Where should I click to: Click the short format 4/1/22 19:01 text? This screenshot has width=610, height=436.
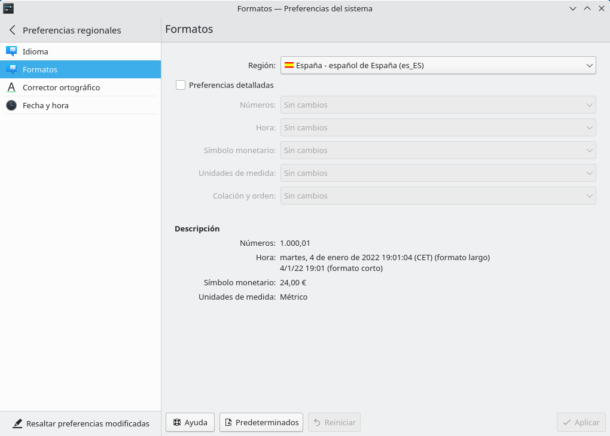(331, 268)
